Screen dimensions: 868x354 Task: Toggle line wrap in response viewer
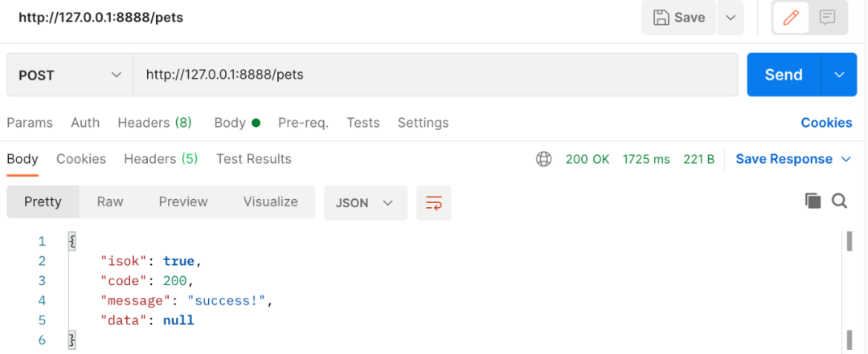pyautogui.click(x=434, y=203)
